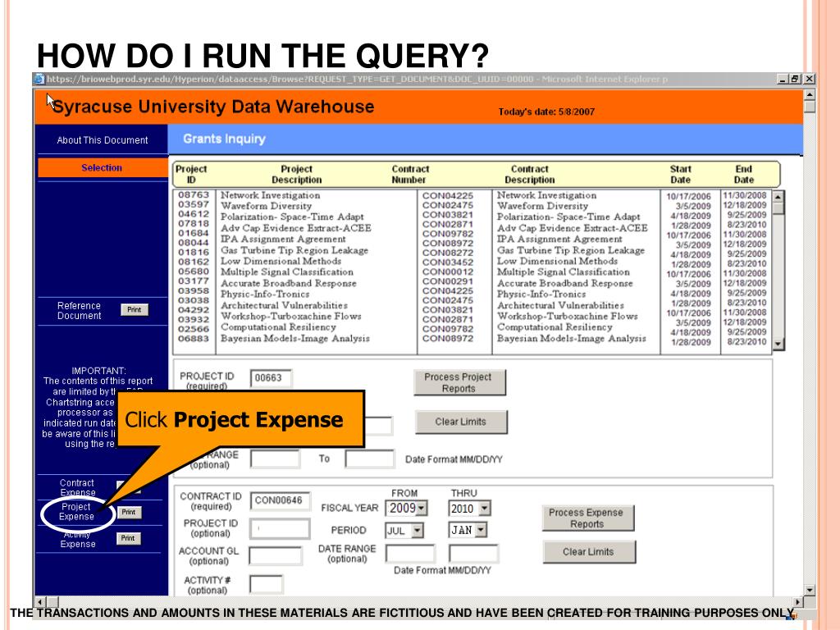Click Clear Limits in project section
The image size is (840, 630).
[x=461, y=422]
